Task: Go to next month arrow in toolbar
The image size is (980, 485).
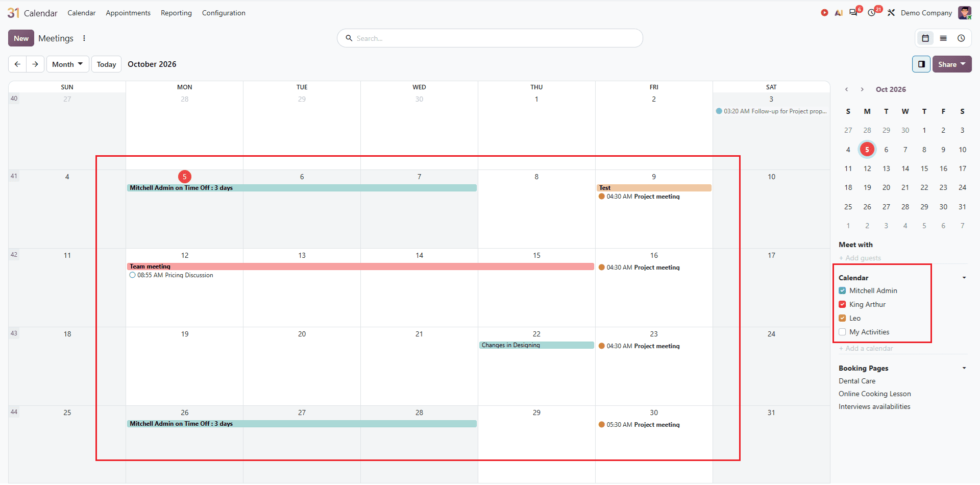Action: pyautogui.click(x=35, y=64)
